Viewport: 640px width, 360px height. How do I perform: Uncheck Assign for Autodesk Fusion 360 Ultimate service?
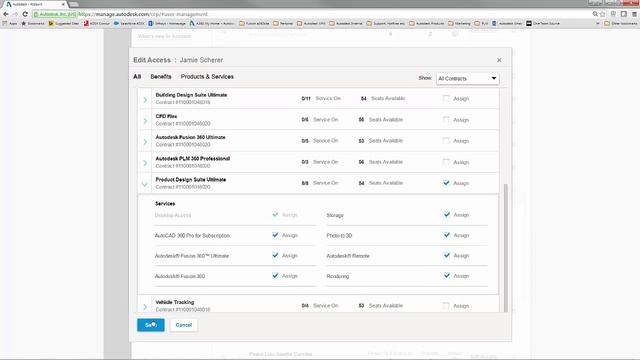point(275,256)
